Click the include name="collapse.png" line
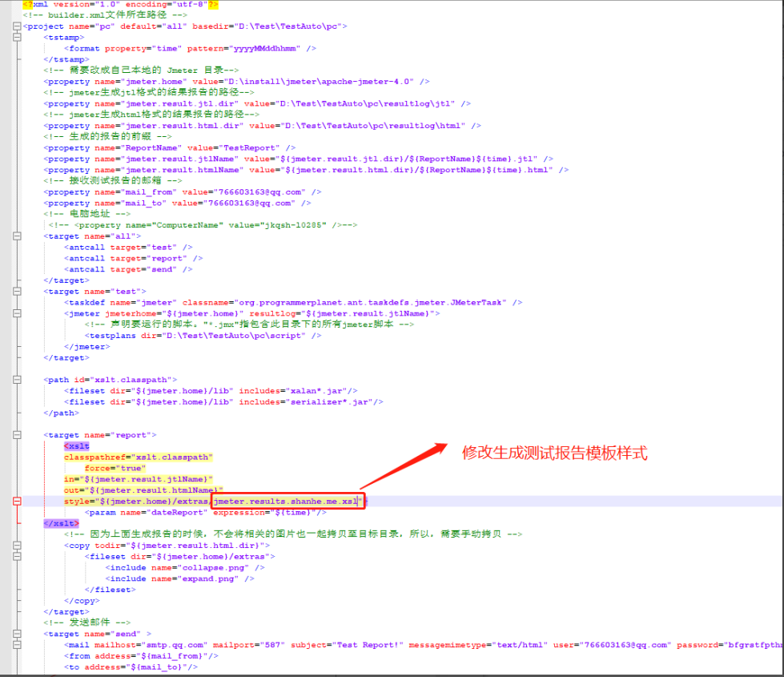Viewport: 784px width, 677px height. coord(185,567)
